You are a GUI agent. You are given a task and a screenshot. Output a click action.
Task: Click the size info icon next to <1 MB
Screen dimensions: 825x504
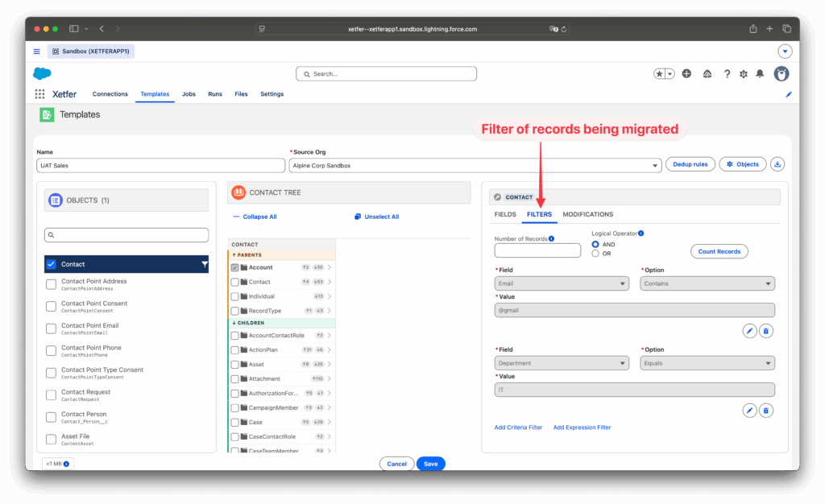tap(66, 464)
